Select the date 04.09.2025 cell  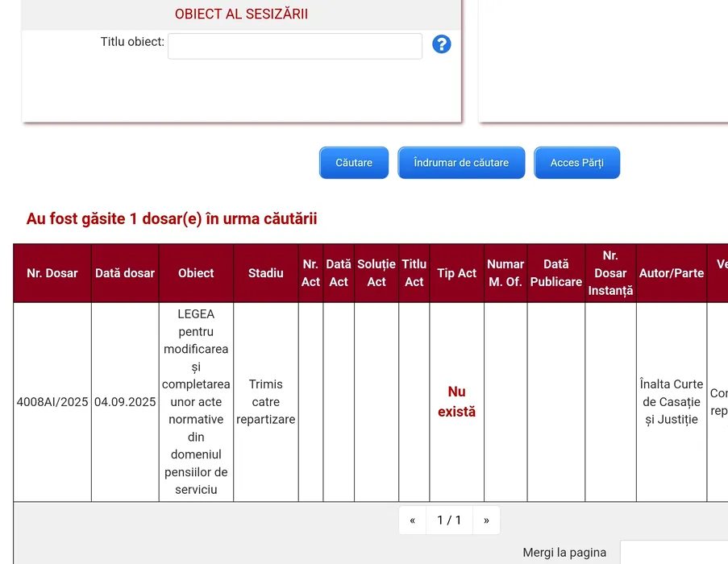click(125, 402)
